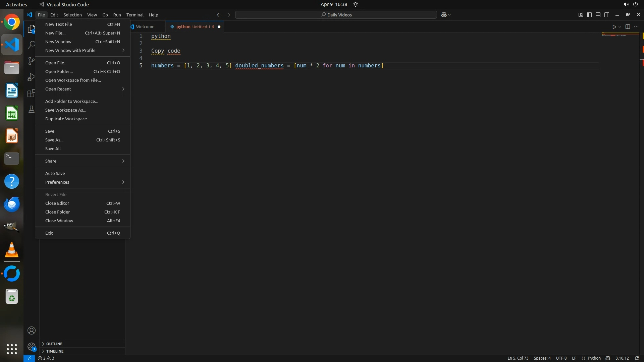Click the Run Python File play button
644x362 pixels.
(x=614, y=27)
